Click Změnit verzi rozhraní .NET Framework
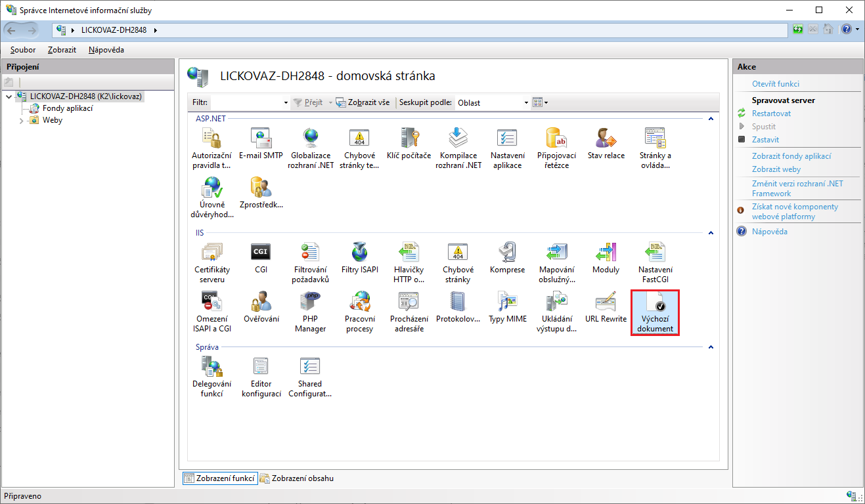Screen dimensions: 865x504 797,188
